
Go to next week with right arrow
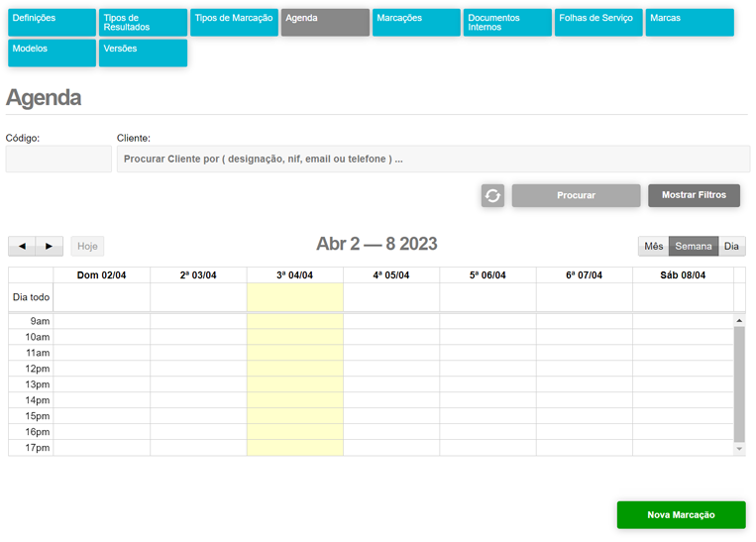50,246
